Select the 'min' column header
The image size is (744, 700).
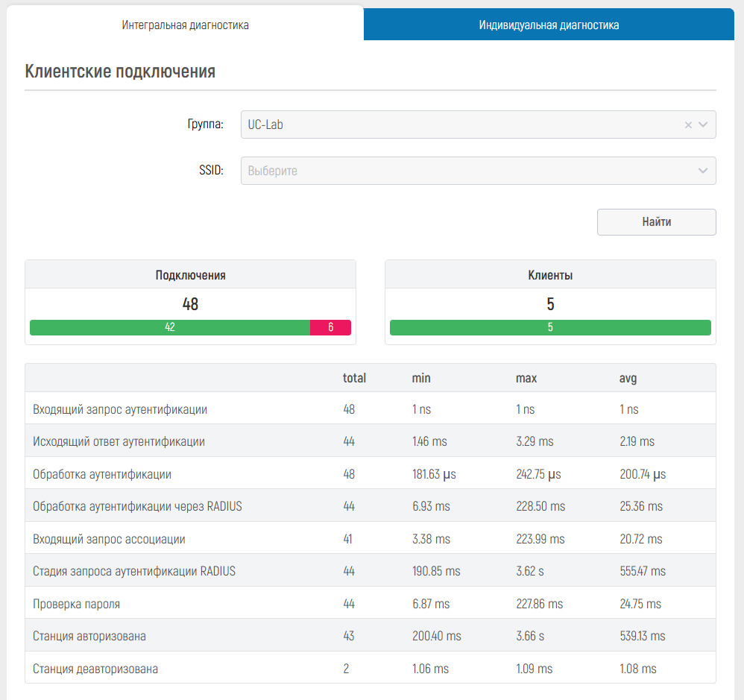coord(421,378)
